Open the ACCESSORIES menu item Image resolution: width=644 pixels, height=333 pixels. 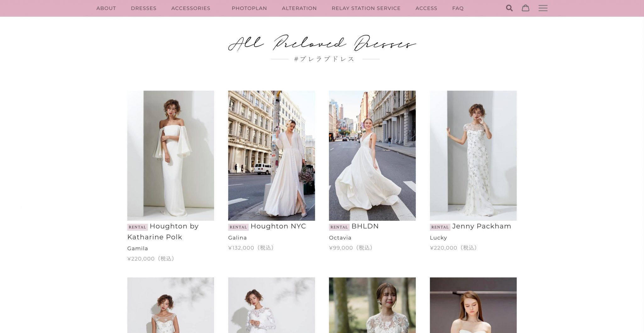[x=191, y=8]
